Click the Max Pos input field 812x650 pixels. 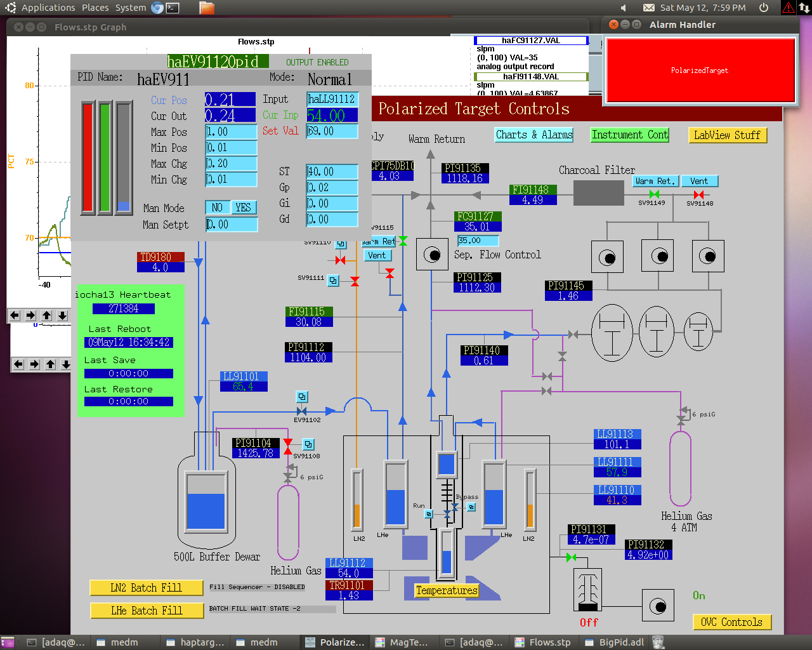pyautogui.click(x=231, y=131)
